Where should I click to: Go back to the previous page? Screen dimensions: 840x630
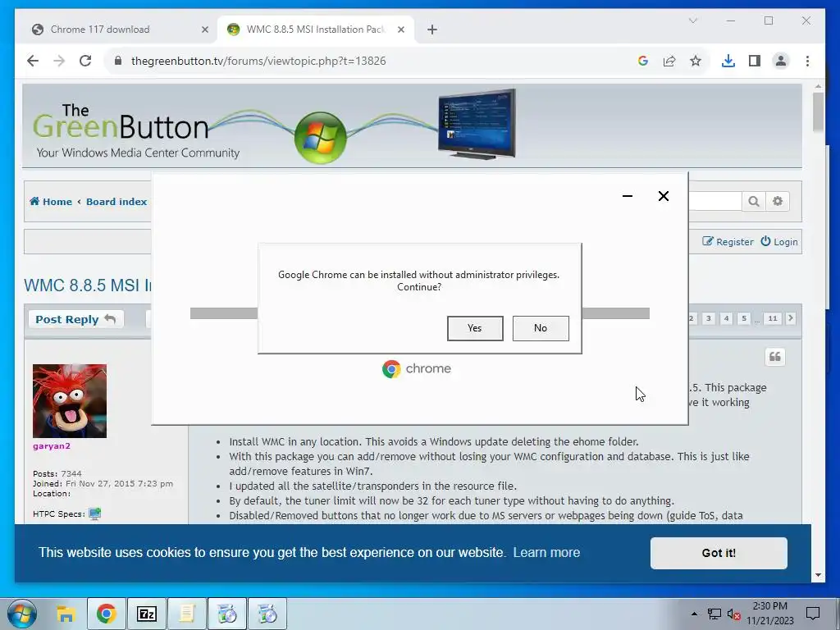(33, 61)
